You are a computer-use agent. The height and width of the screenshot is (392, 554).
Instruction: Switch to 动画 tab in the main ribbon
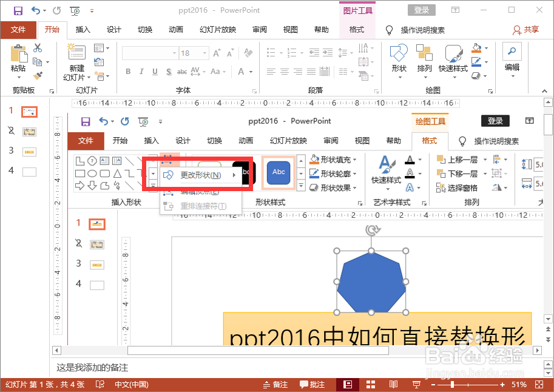pos(175,30)
